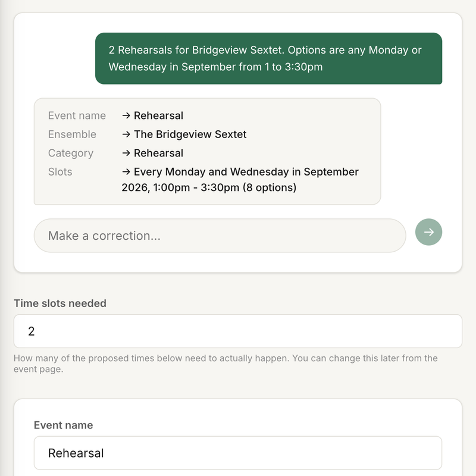The image size is (476, 476).
Task: Click the arrow icon before 'The Bridgeview Sextet'
Action: 126,134
